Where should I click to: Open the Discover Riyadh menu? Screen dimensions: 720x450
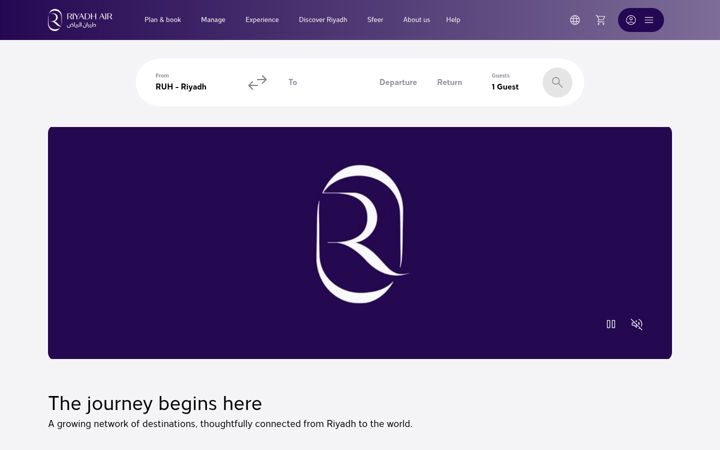[323, 20]
